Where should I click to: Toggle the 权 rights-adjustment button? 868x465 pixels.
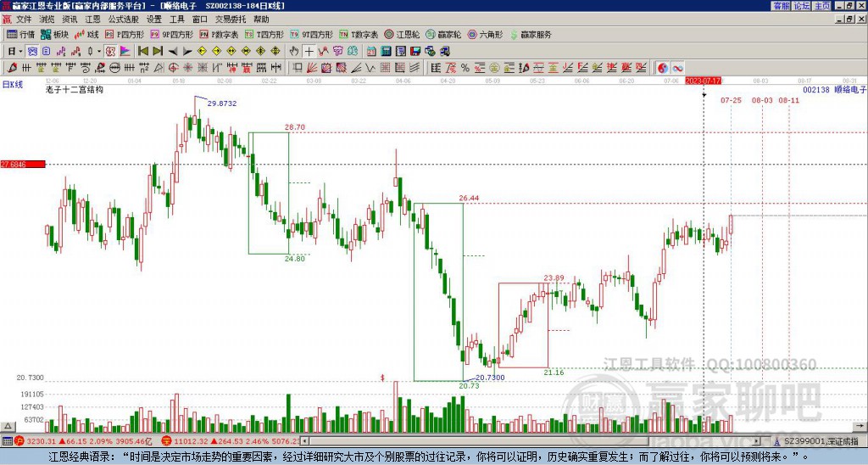click(110, 51)
